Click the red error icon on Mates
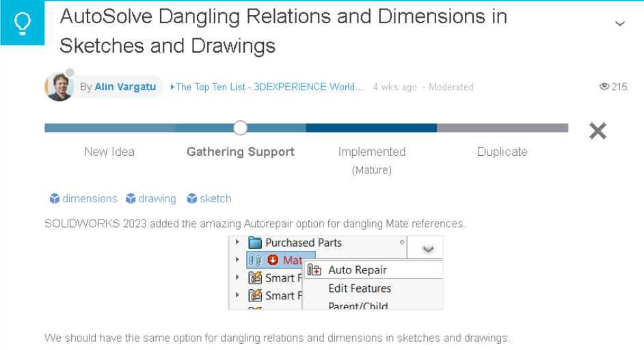The width and height of the screenshot is (644, 350). coord(273,260)
